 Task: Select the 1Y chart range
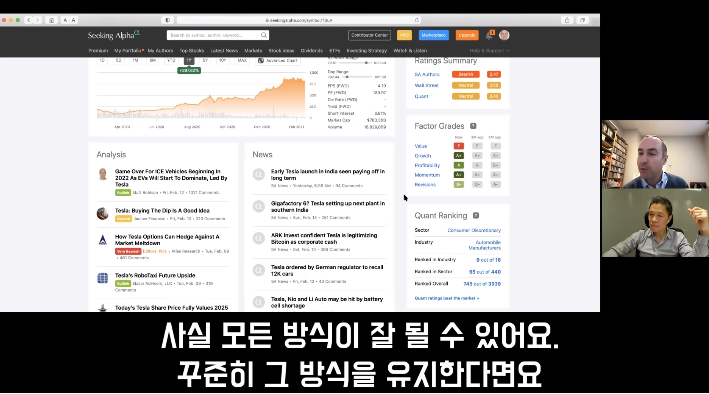tap(189, 60)
